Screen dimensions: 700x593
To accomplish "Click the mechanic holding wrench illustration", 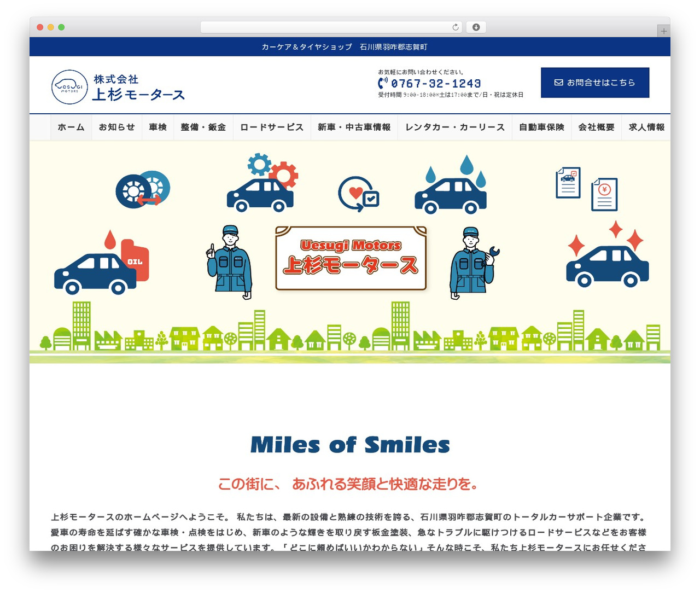I will 474,263.
